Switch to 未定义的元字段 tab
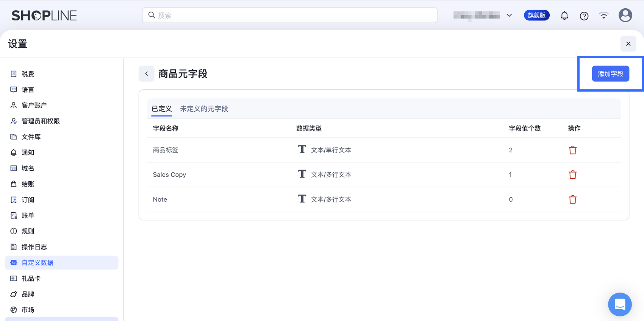Screen dimensions: 644x321 (x=204, y=109)
